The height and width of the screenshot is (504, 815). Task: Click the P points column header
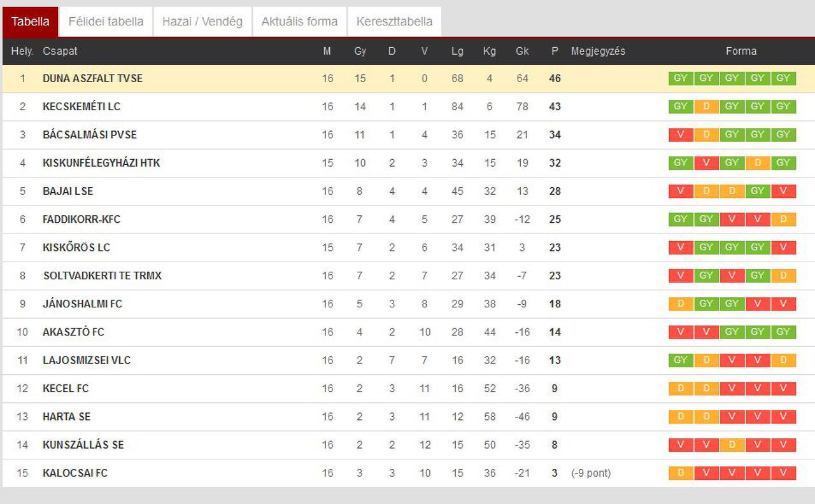tap(555, 51)
